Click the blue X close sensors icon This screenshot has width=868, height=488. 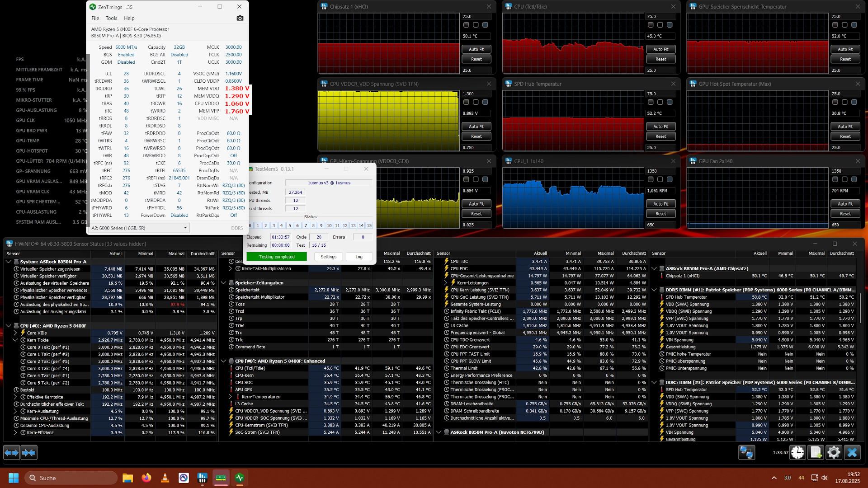tap(852, 452)
